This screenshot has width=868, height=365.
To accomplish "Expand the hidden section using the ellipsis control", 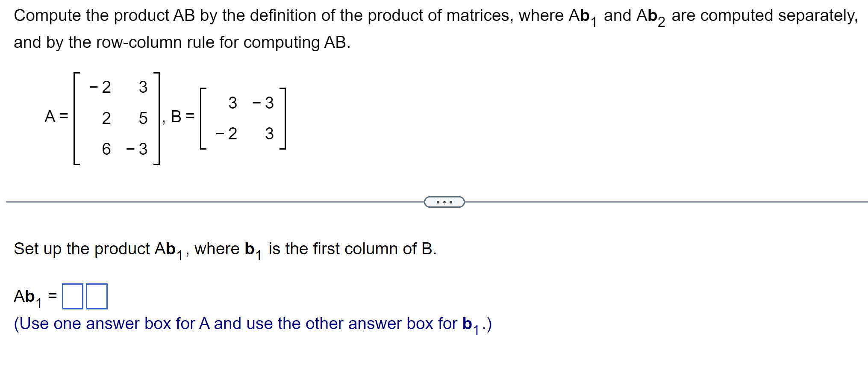I will pos(444,201).
